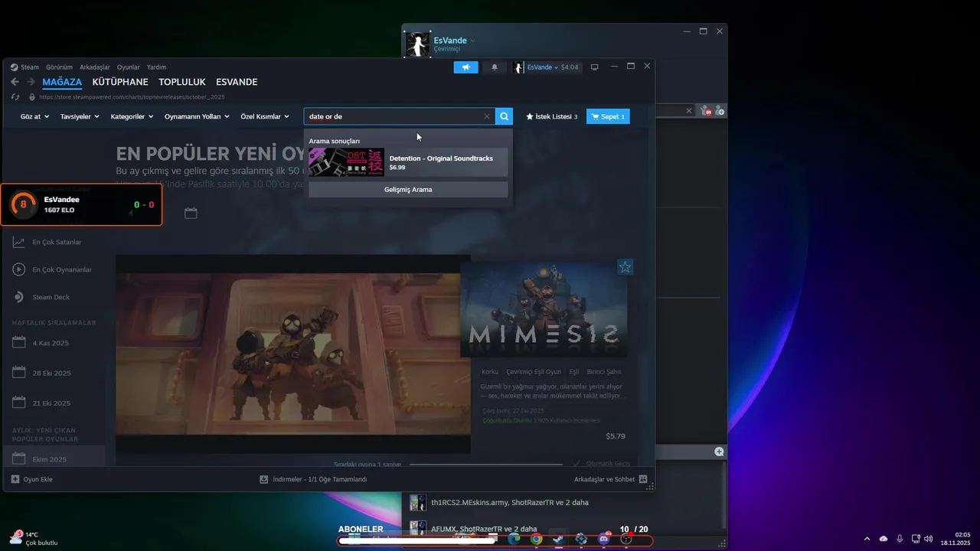
Task: Open Discord from the taskbar
Action: [603, 539]
